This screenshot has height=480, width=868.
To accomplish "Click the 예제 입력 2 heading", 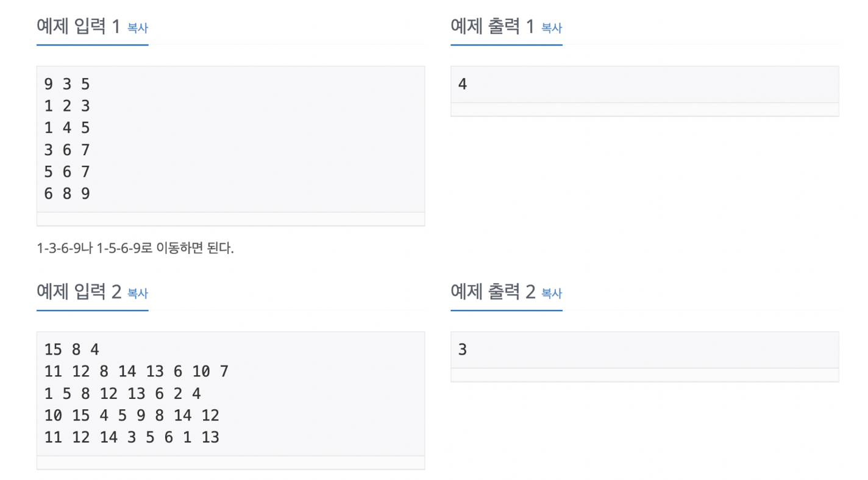I will click(79, 292).
